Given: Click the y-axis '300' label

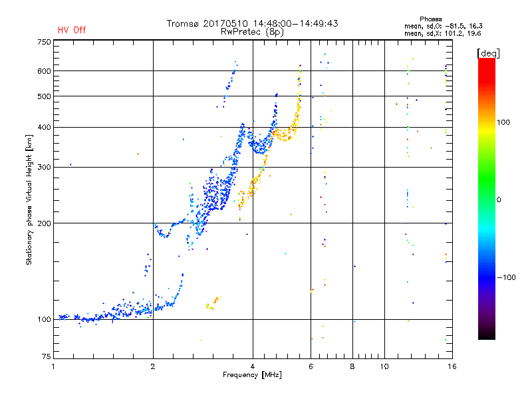Looking at the screenshot, I should pyautogui.click(x=44, y=168).
